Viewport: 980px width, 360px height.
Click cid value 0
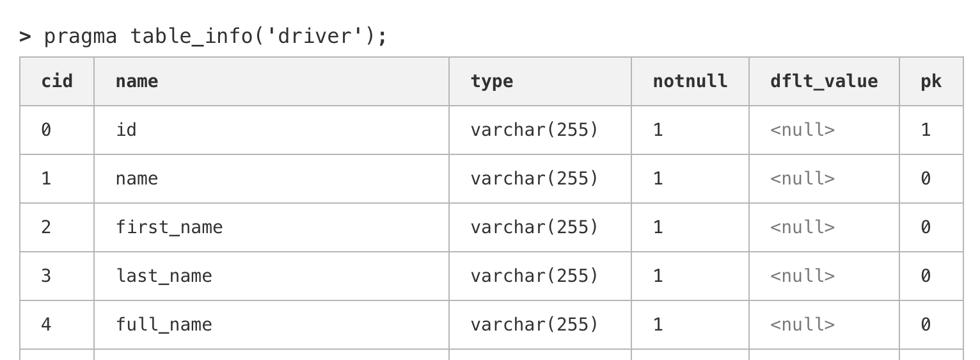46,130
